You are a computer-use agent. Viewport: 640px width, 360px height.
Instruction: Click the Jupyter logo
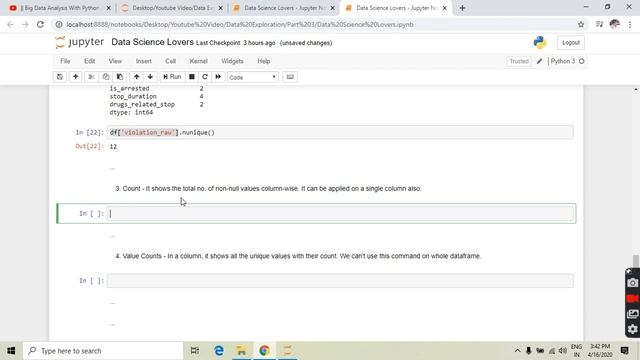tap(80, 42)
